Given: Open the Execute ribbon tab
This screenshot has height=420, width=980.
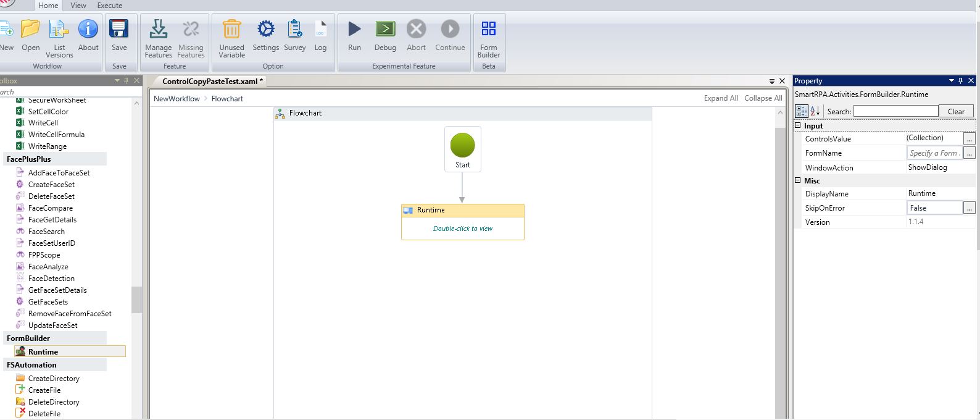Looking at the screenshot, I should click(x=109, y=6).
